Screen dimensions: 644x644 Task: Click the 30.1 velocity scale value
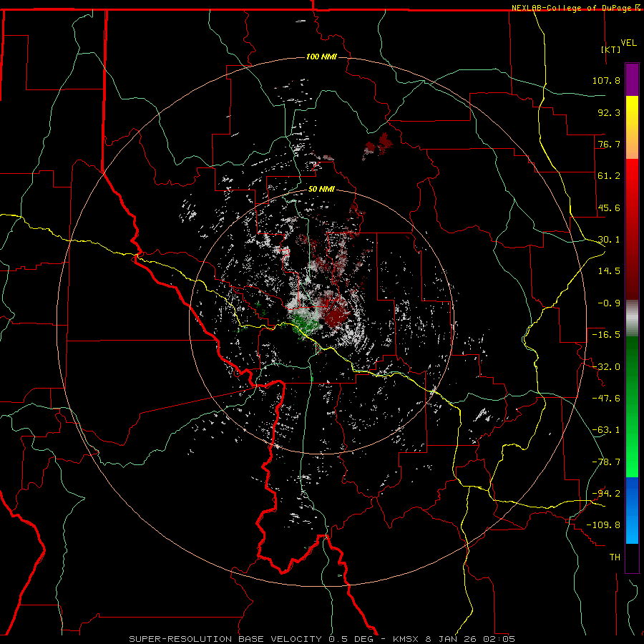(x=609, y=240)
